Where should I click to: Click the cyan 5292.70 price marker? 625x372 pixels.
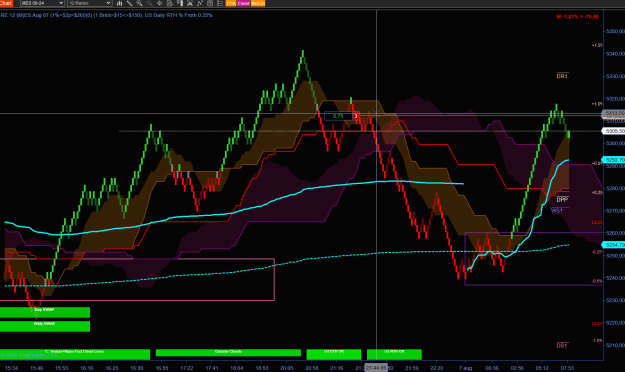point(613,160)
